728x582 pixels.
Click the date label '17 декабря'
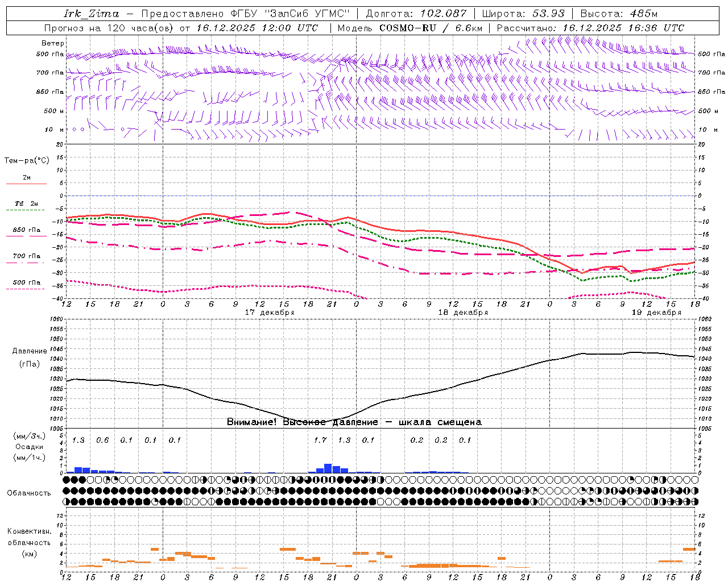[270, 313]
